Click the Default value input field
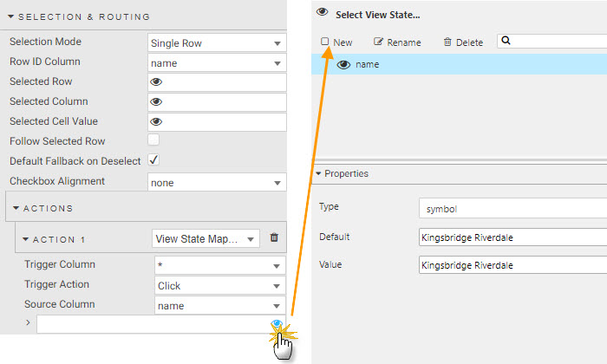The height and width of the screenshot is (364, 607). click(x=512, y=237)
